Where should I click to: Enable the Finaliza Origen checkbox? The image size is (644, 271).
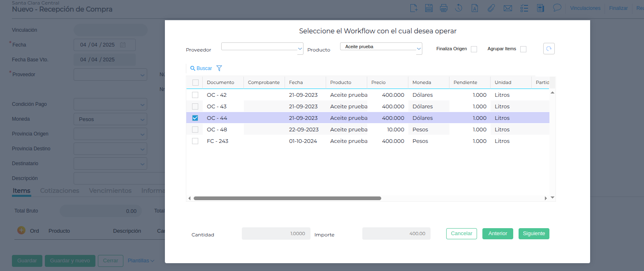tap(474, 49)
